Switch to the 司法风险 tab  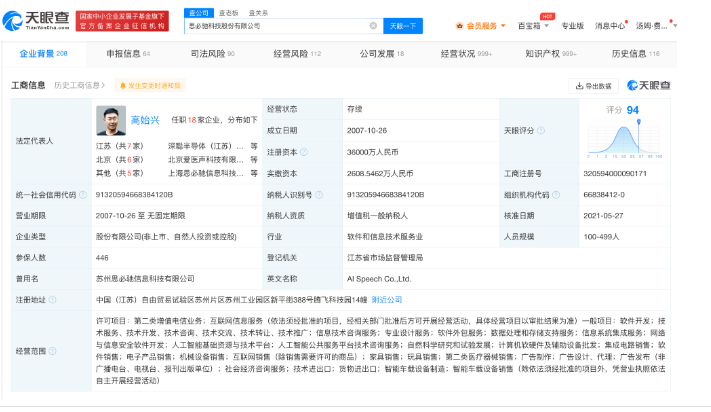coord(213,53)
